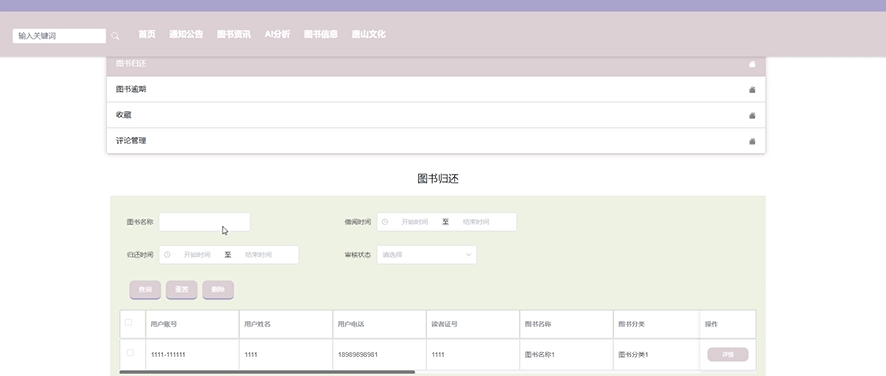Tick the checkbox for row 1111-111111
This screenshot has height=376, width=886.
[130, 352]
